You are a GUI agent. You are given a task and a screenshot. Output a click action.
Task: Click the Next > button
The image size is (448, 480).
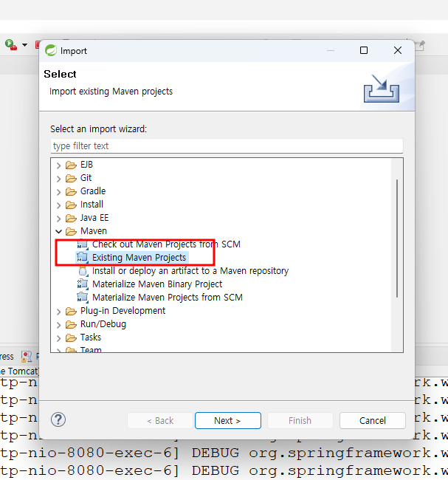pyautogui.click(x=228, y=421)
